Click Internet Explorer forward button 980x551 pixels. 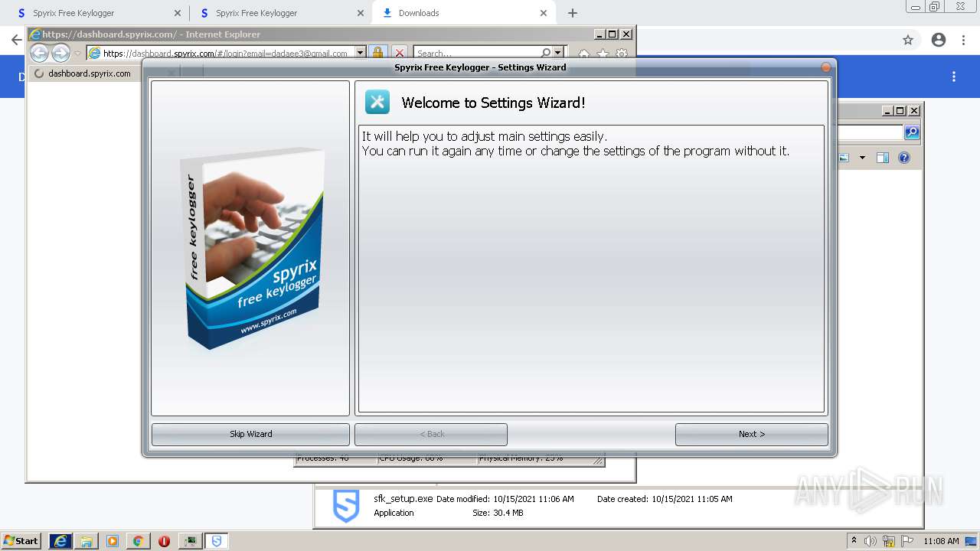60,53
